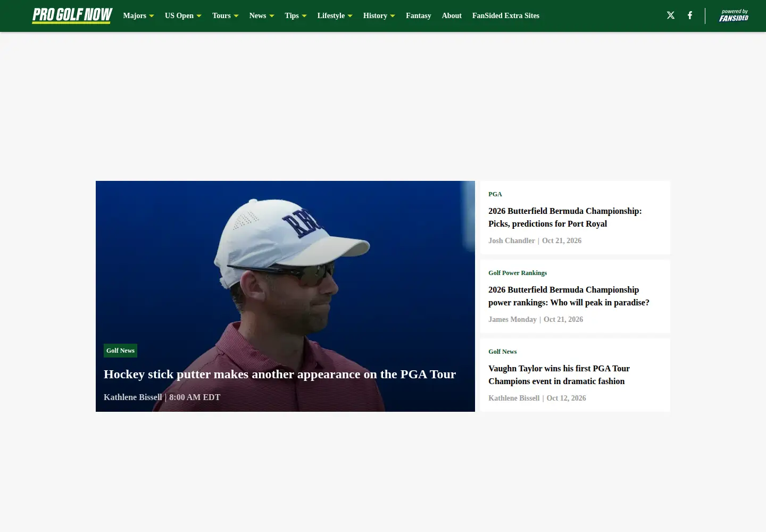Expand the News dropdown menu
This screenshot has height=532, width=766.
(x=262, y=16)
